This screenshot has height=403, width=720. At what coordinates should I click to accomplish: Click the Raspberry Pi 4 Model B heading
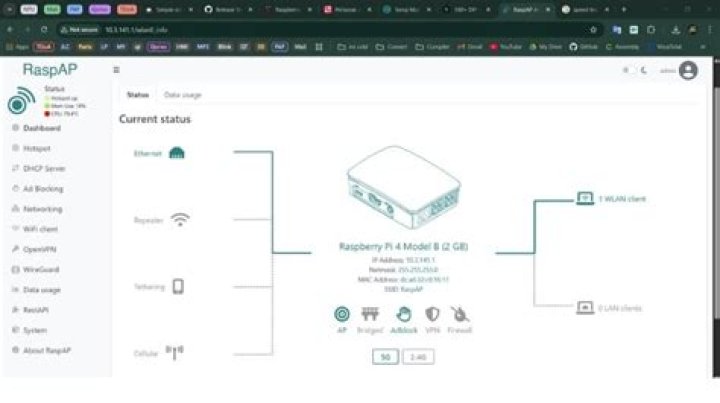[403, 246]
